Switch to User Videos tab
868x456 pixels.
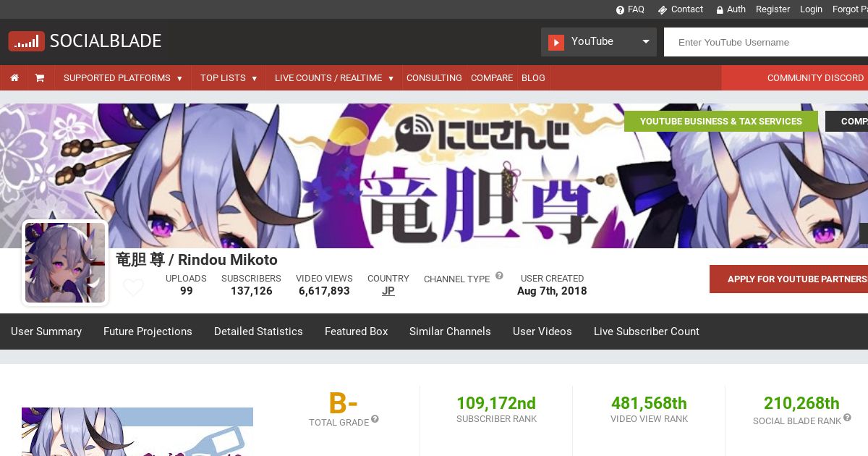542,332
